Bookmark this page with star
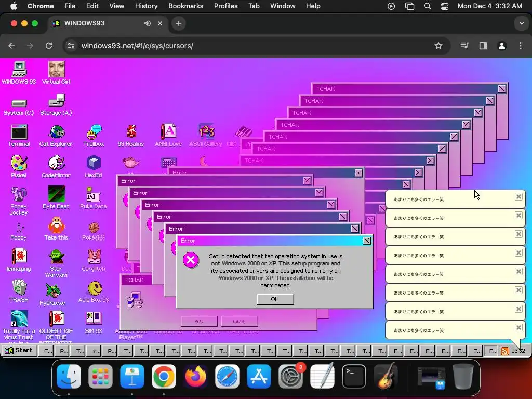This screenshot has width=532, height=399. pyautogui.click(x=438, y=46)
